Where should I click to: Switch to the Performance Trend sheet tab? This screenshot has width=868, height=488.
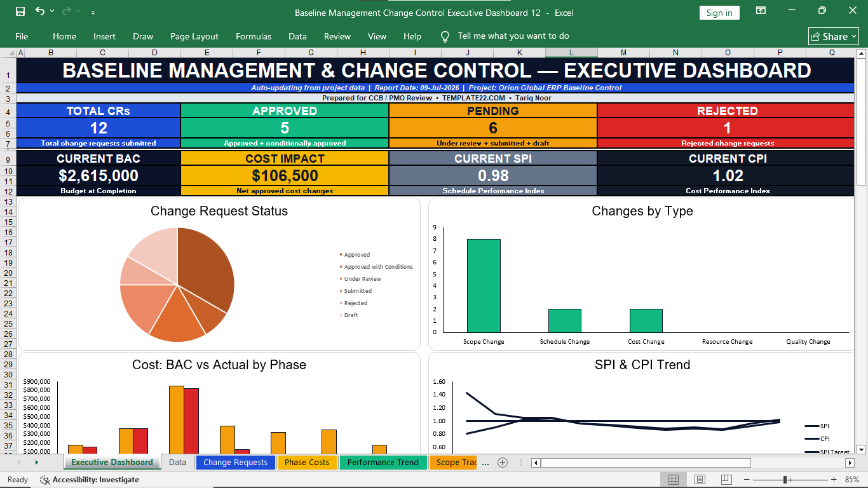click(383, 462)
